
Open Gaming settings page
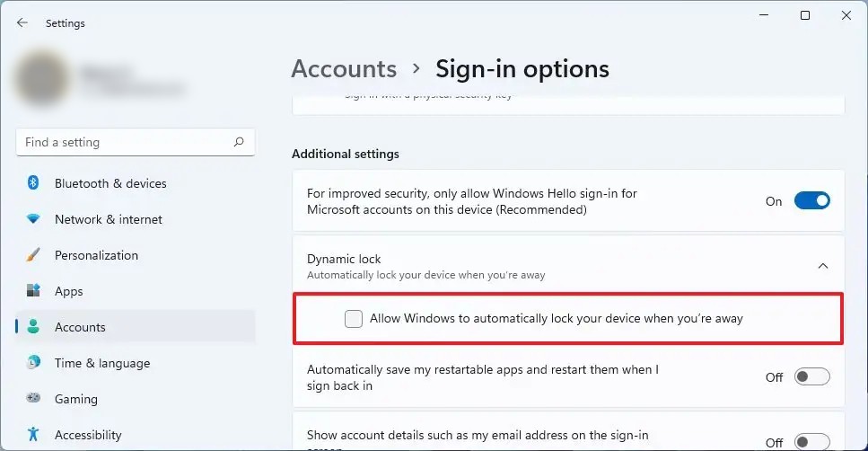(x=136, y=399)
